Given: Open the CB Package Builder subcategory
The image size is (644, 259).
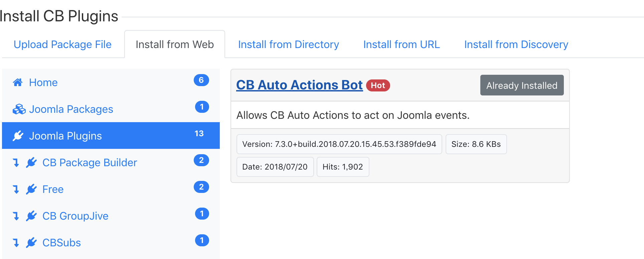Looking at the screenshot, I should 111,162.
